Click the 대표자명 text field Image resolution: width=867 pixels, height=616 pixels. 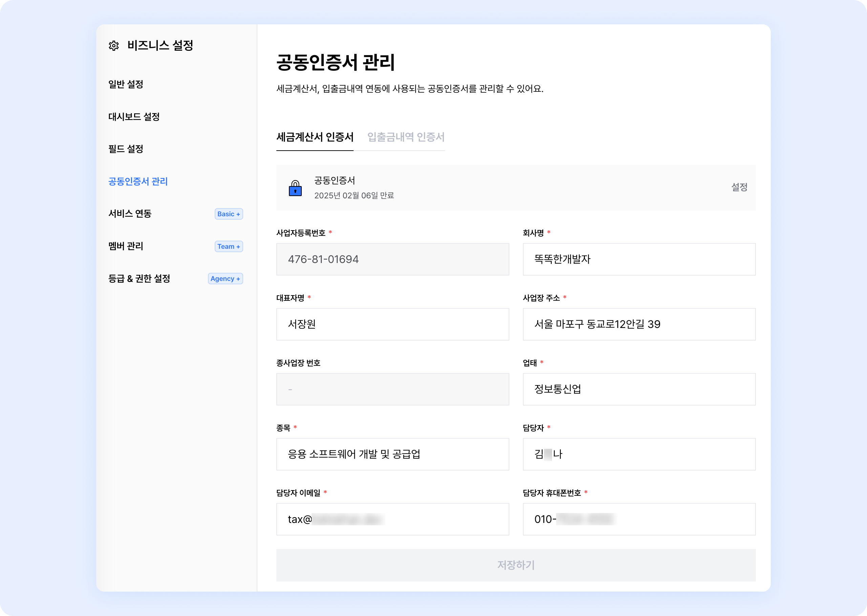(x=392, y=324)
